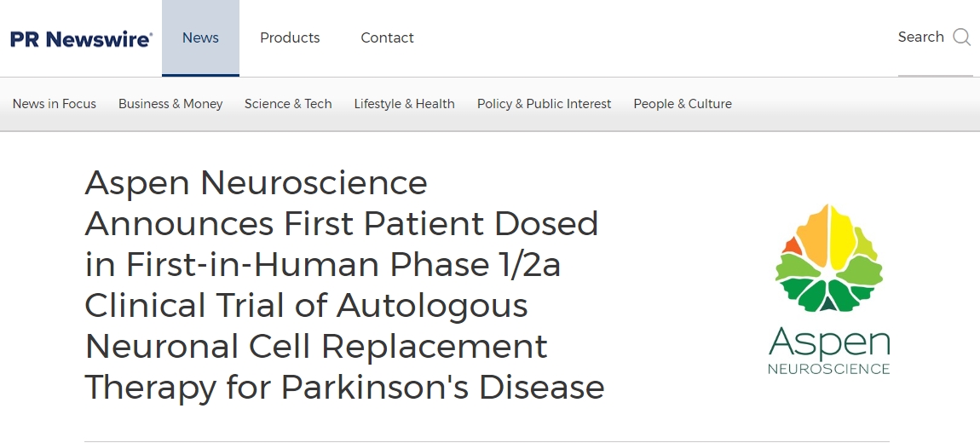This screenshot has width=980, height=443.
Task: Click the orange segment of the Aspen leaf
Action: click(x=792, y=246)
